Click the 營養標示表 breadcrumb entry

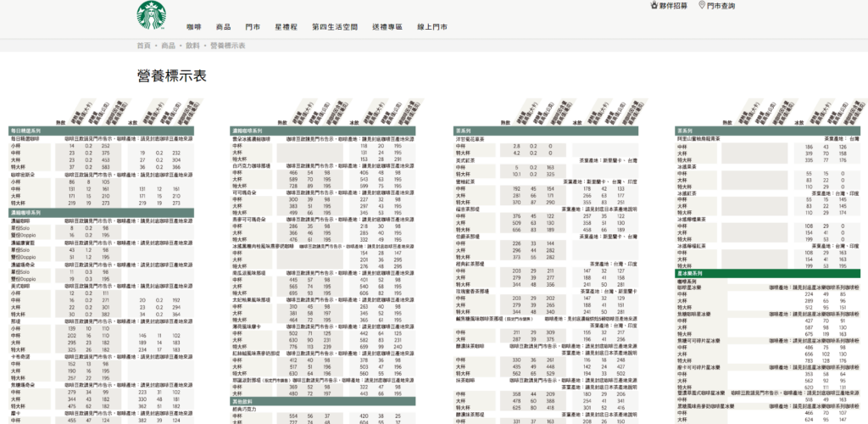(227, 46)
